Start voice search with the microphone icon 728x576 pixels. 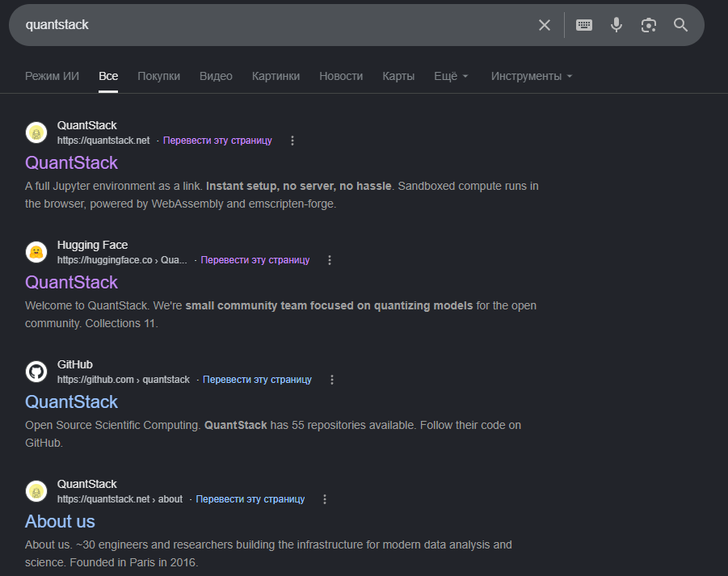[x=616, y=25]
